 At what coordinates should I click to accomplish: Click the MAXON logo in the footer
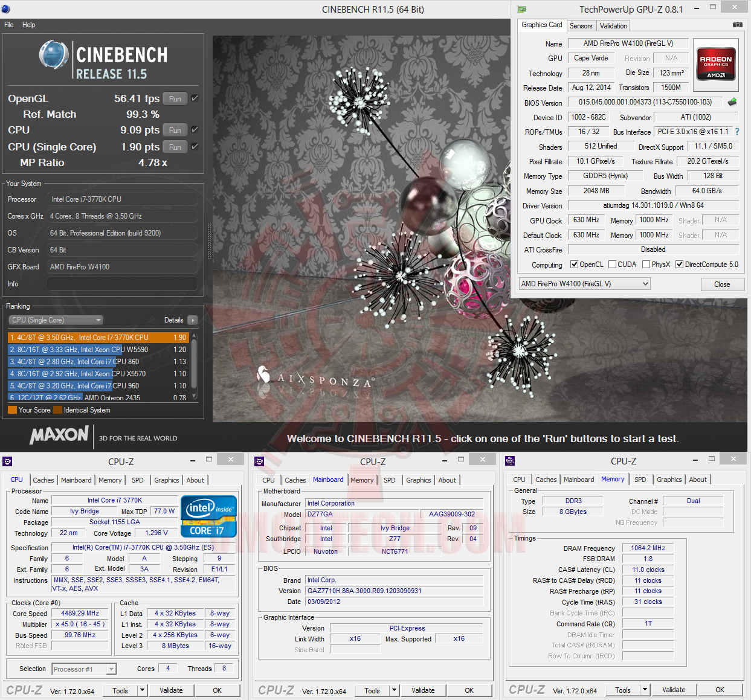coord(59,435)
